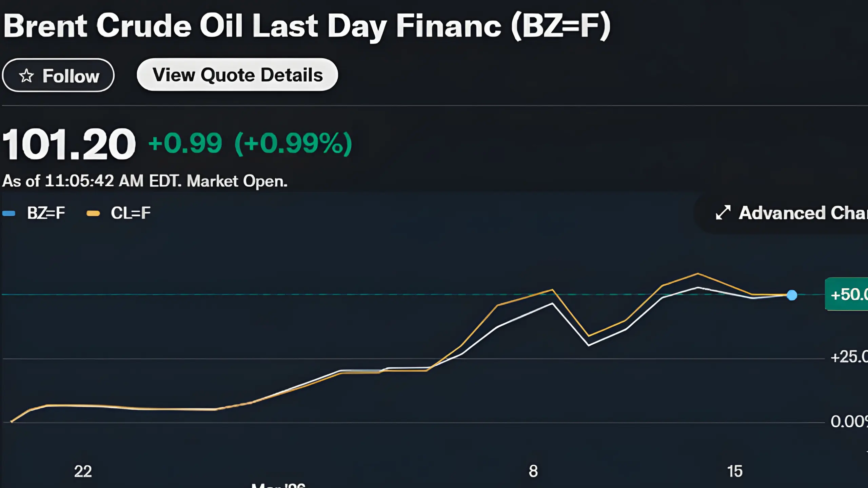Toggle Follow for this ticker
The image size is (868, 488).
pos(58,75)
